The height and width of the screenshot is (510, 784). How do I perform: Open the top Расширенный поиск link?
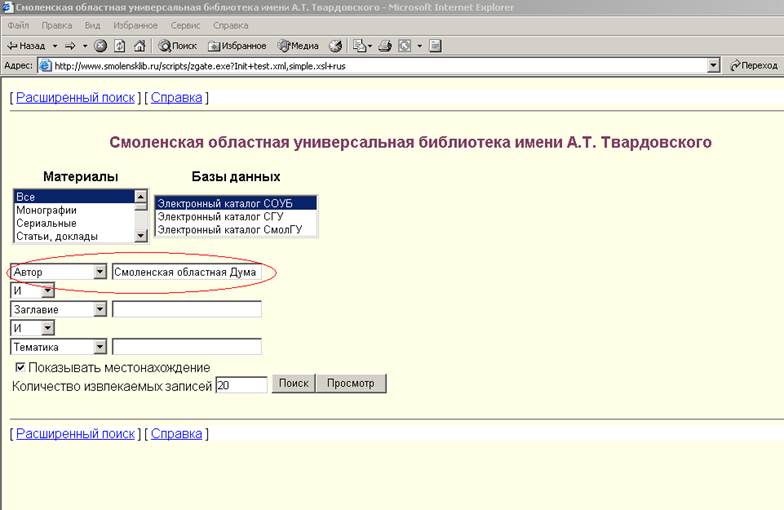[x=75, y=98]
